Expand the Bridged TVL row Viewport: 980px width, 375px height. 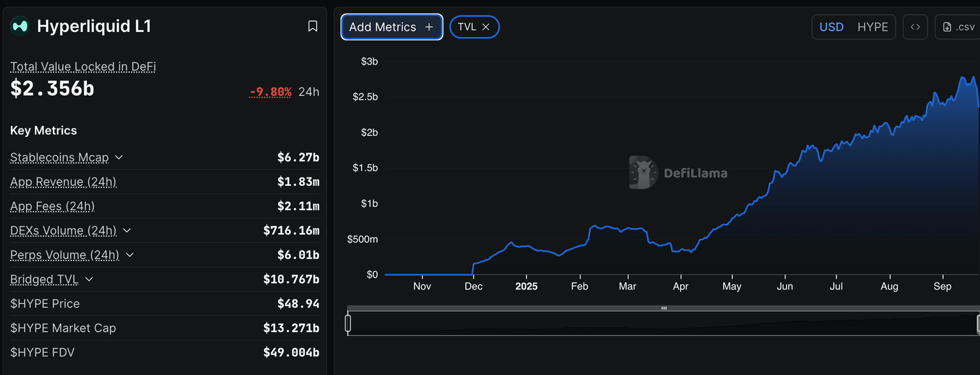(89, 279)
